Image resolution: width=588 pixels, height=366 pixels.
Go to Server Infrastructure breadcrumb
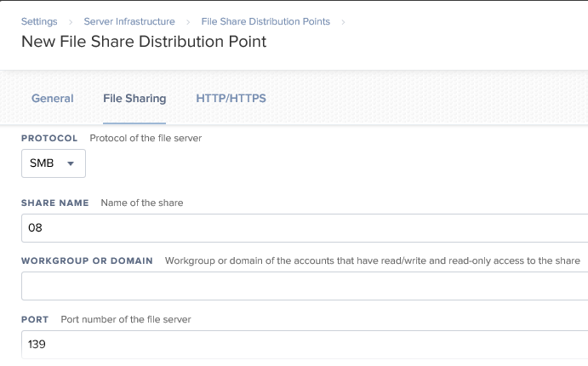click(x=129, y=21)
